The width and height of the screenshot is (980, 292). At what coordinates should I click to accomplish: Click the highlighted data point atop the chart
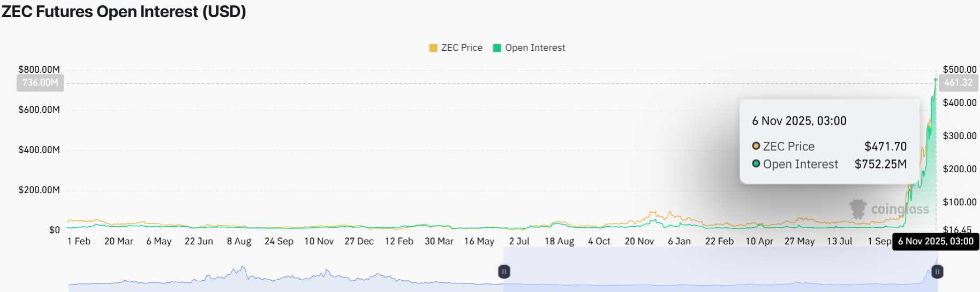pos(936,80)
